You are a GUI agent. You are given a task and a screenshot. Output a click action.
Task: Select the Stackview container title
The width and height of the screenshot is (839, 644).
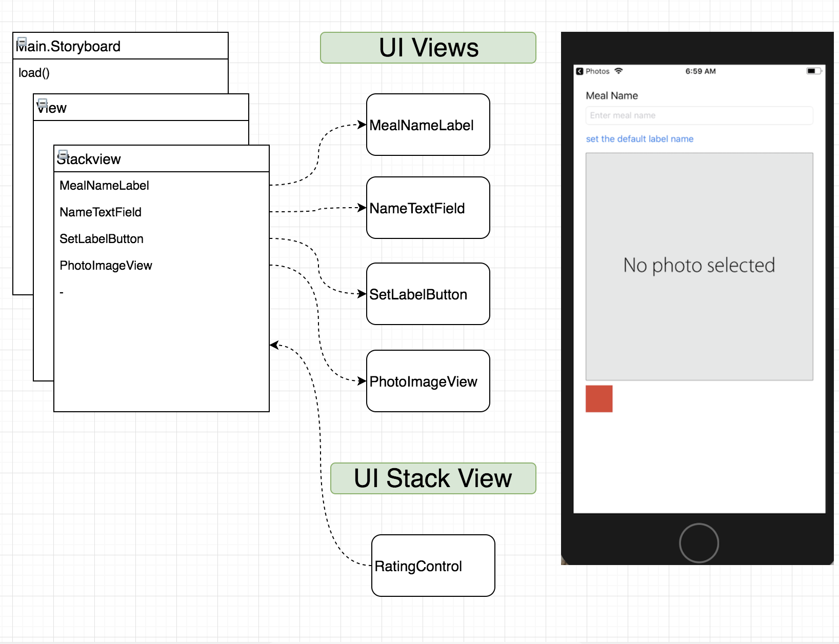click(x=88, y=159)
